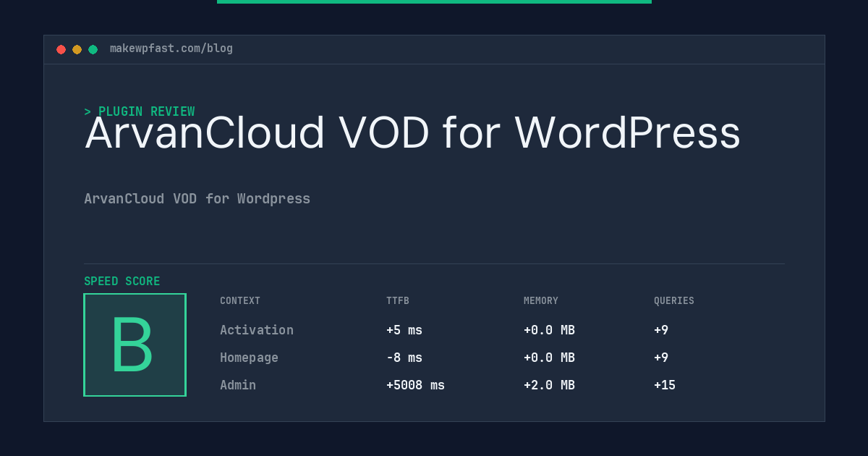The height and width of the screenshot is (456, 868).
Task: Click the Admin memory value '+2.0 MB'
Action: tap(550, 385)
